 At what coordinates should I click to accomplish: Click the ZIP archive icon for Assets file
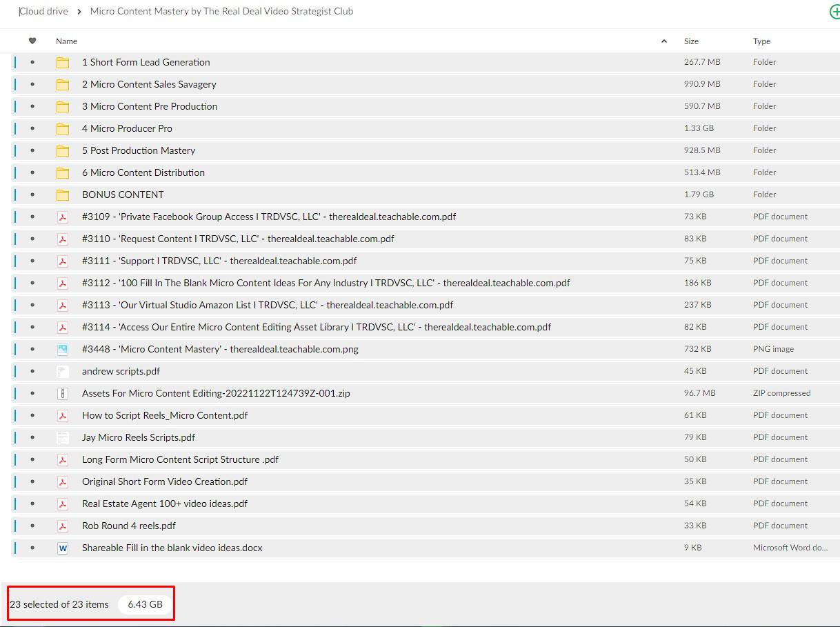coord(63,393)
